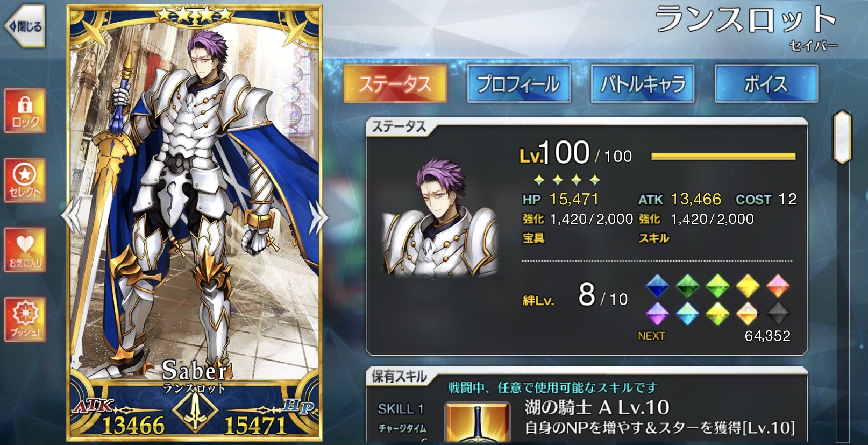Show previous servant with left arrow
Screen dimensions: 868x445
click(72, 216)
